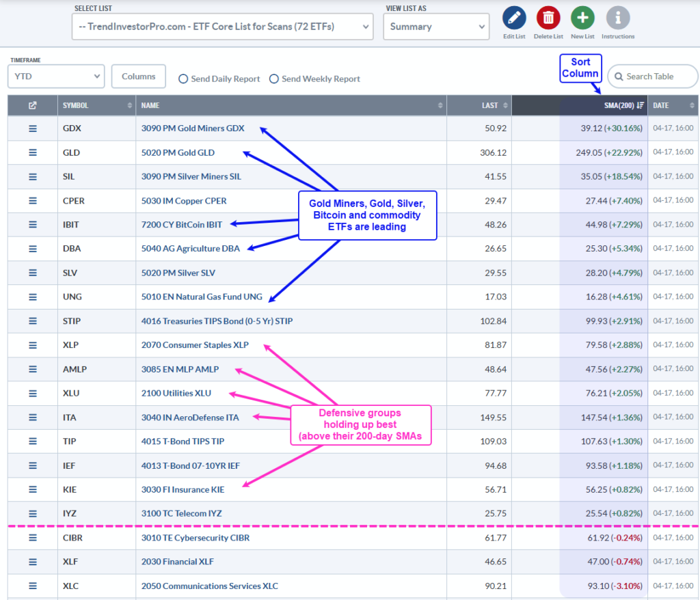
Task: Click the magnifier icon in Search Table
Action: (x=619, y=76)
